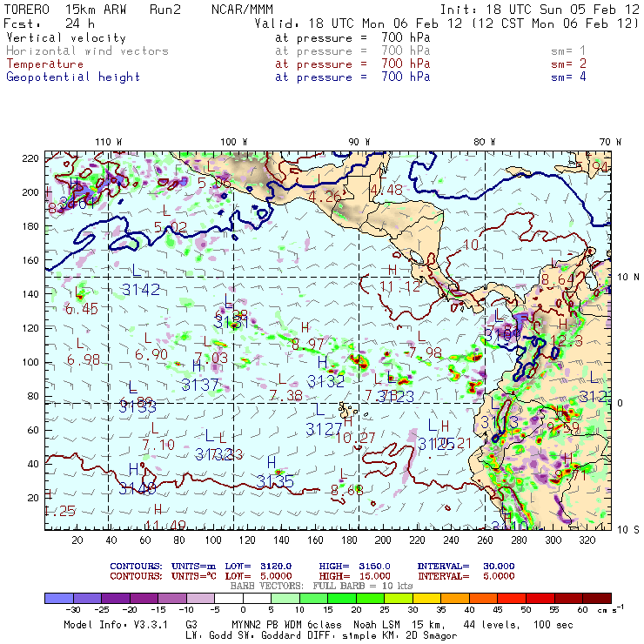Click the "100 W" longitude label
The height and width of the screenshot is (644, 644).
click(234, 142)
